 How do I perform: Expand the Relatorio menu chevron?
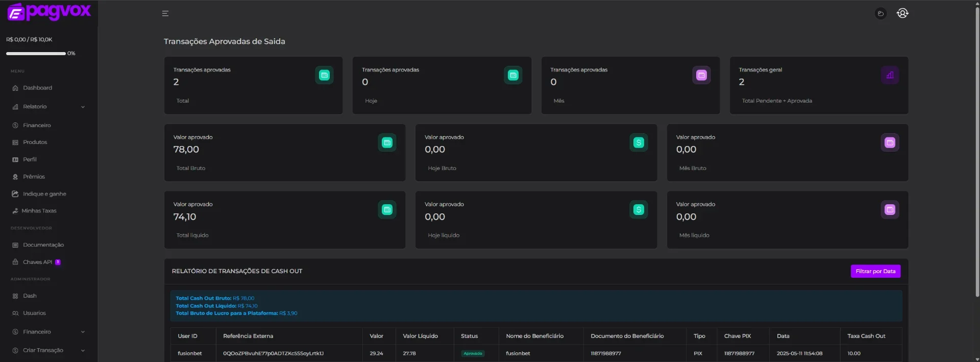[x=83, y=107]
